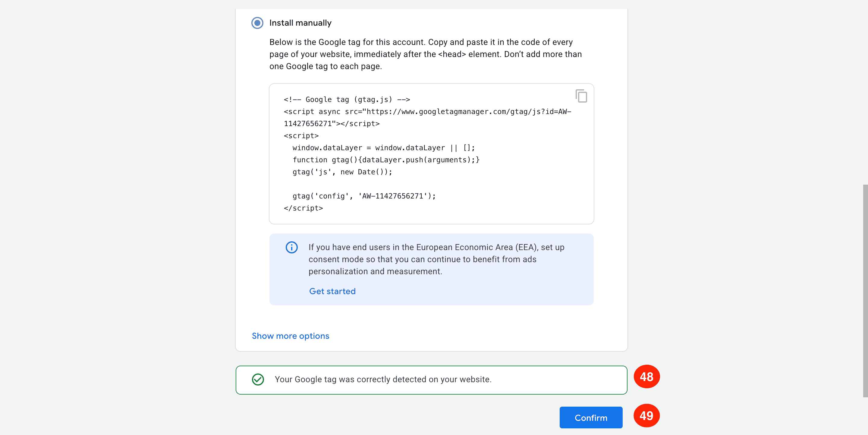
Task: Click the function gtag() code line
Action: coord(386,160)
